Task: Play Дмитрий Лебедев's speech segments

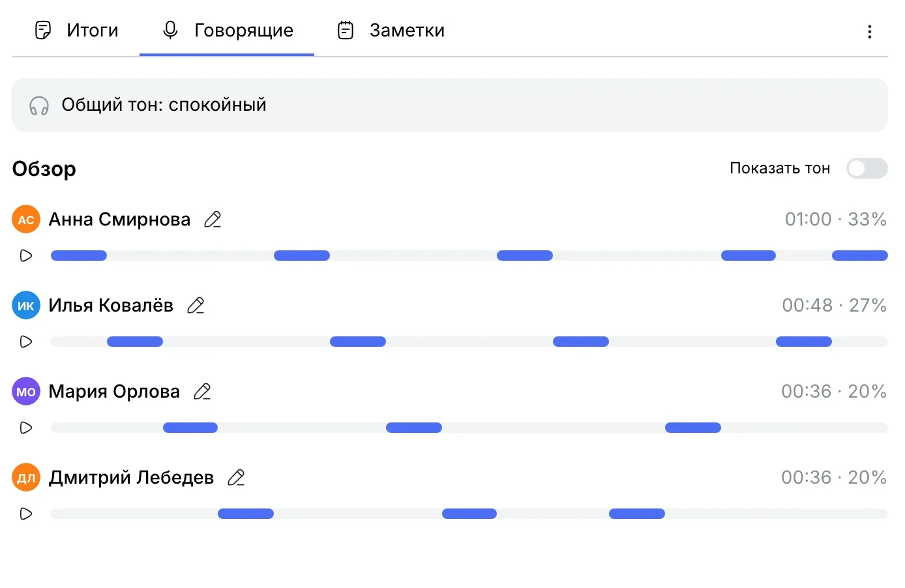Action: pos(26,514)
